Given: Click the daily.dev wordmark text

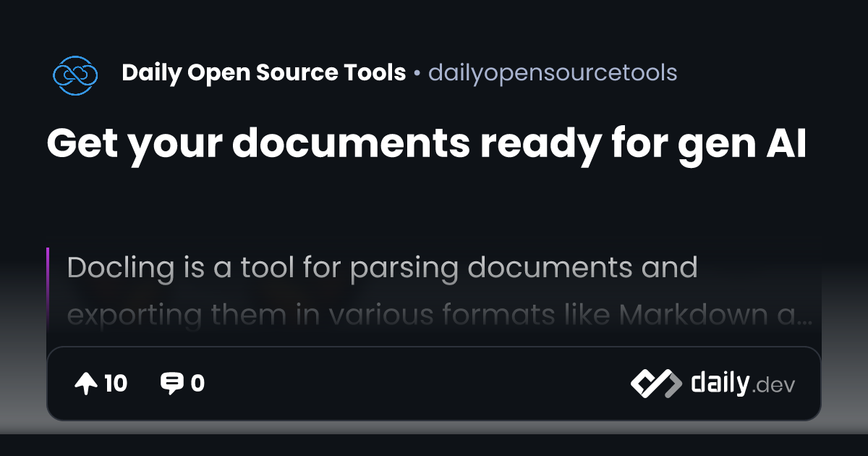Looking at the screenshot, I should (743, 384).
